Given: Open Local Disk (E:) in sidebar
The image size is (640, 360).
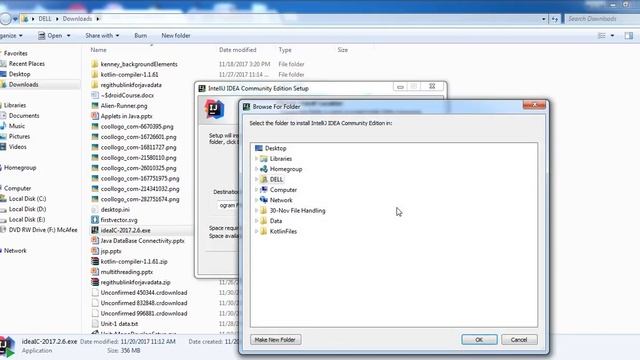Looking at the screenshot, I should click(27, 220).
